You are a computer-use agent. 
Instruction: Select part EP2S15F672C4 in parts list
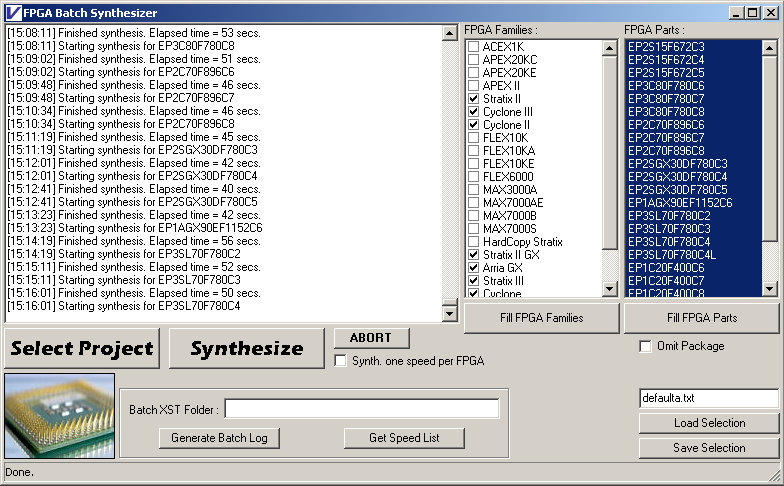pos(694,60)
